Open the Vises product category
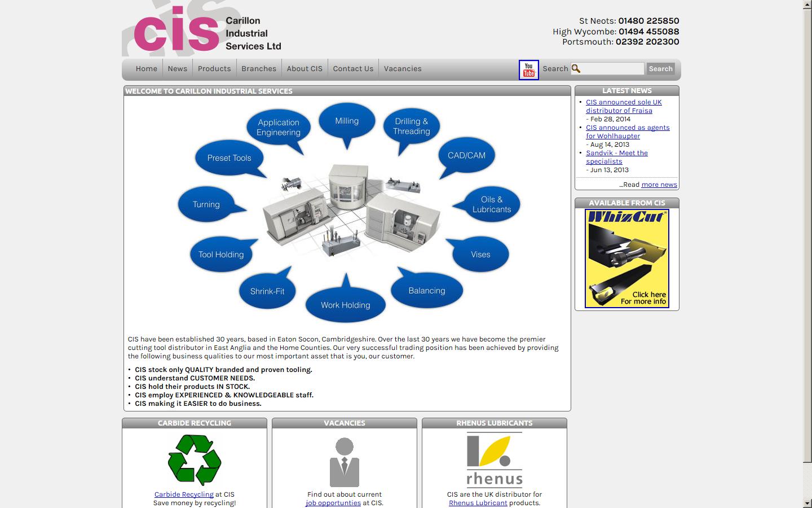Screen dimensions: 812x508 coord(479,254)
